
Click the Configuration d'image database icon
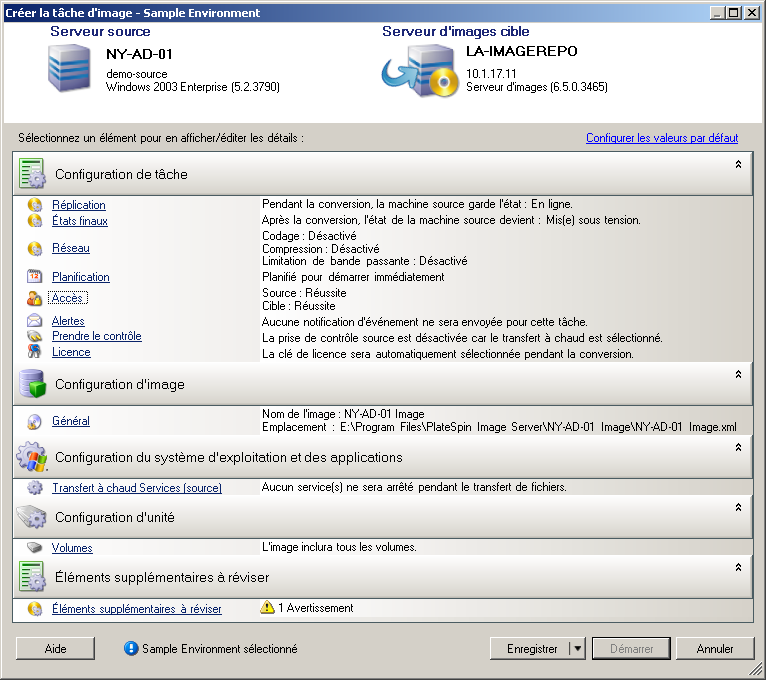click(32, 383)
